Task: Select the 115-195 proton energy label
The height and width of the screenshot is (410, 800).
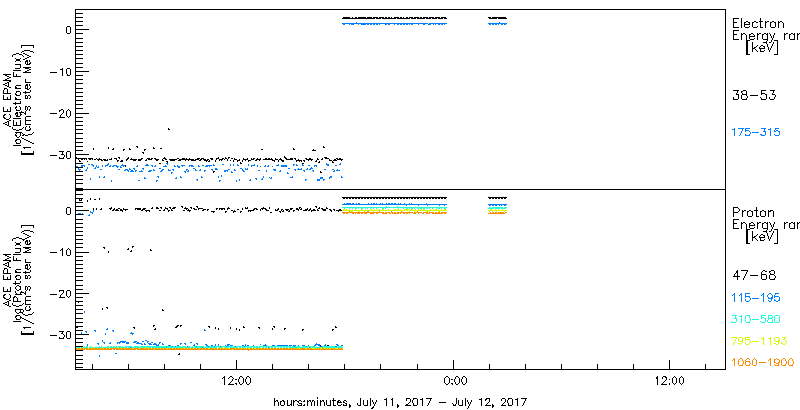Action: click(x=756, y=297)
